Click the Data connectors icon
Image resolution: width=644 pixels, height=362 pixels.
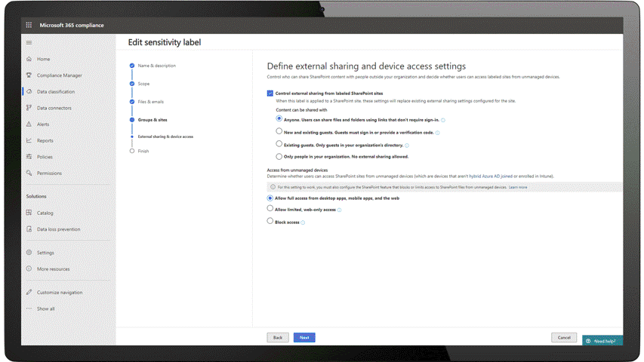(x=29, y=108)
